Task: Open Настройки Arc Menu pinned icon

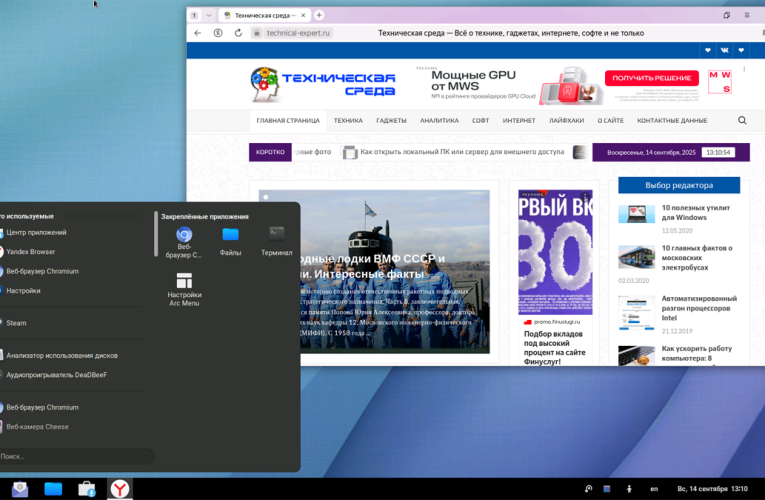Action: [184, 289]
